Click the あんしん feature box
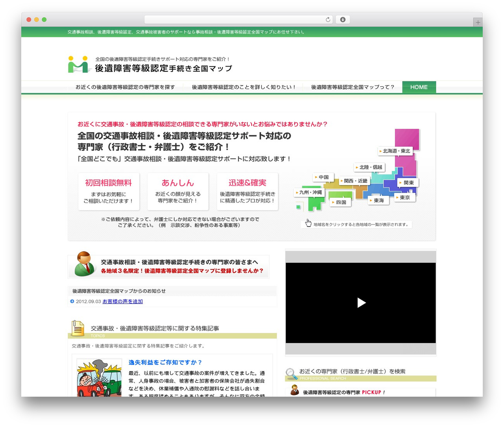Image resolution: width=504 pixels, height=427 pixels. pos(178,191)
